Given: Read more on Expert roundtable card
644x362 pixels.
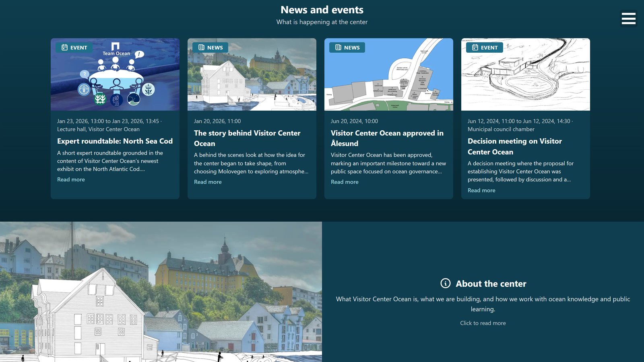Looking at the screenshot, I should (x=71, y=179).
